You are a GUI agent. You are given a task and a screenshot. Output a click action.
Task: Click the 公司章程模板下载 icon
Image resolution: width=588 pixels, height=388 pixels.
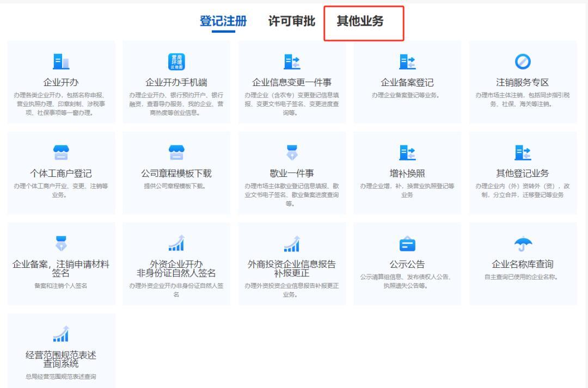[177, 153]
